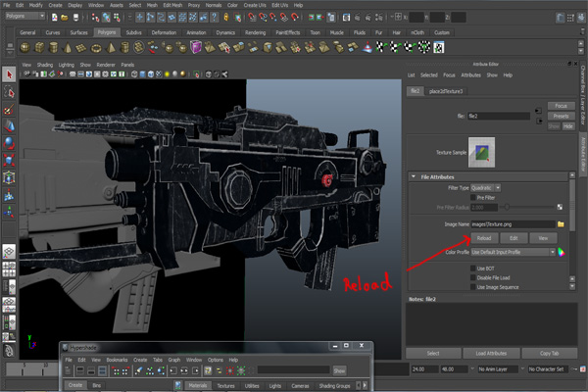Create a polygon cube from shelf
Image resolution: width=588 pixels, height=392 pixels.
(x=39, y=48)
